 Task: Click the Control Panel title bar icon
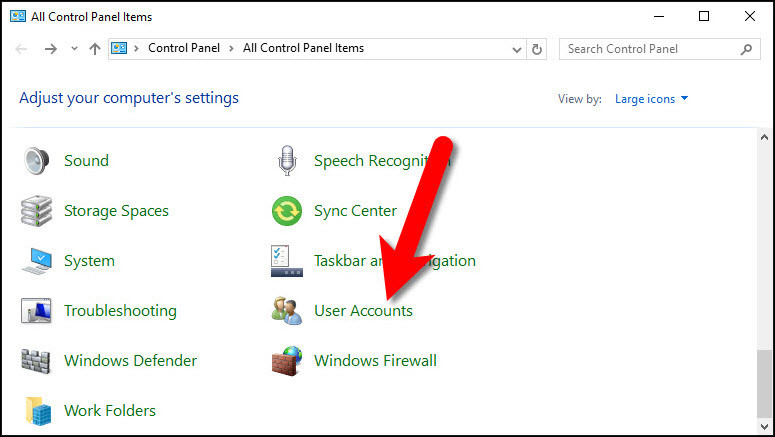18,16
